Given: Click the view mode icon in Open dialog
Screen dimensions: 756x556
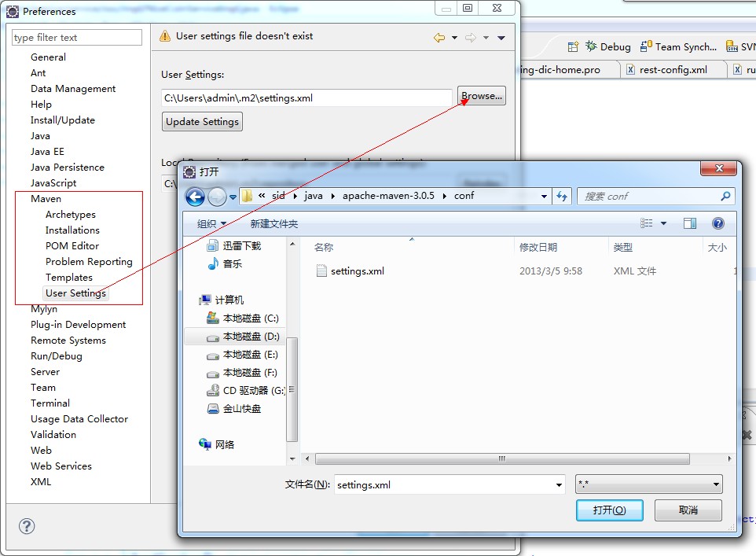Looking at the screenshot, I should pyautogui.click(x=646, y=223).
